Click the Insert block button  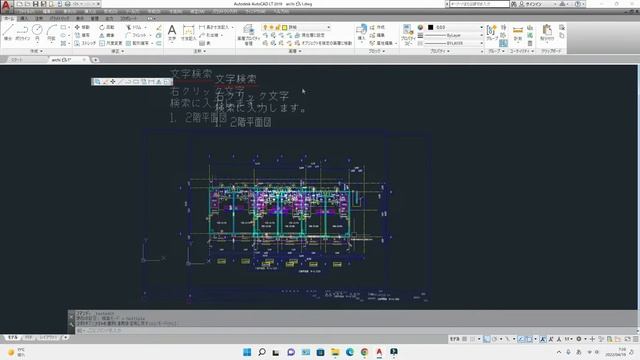point(361,32)
